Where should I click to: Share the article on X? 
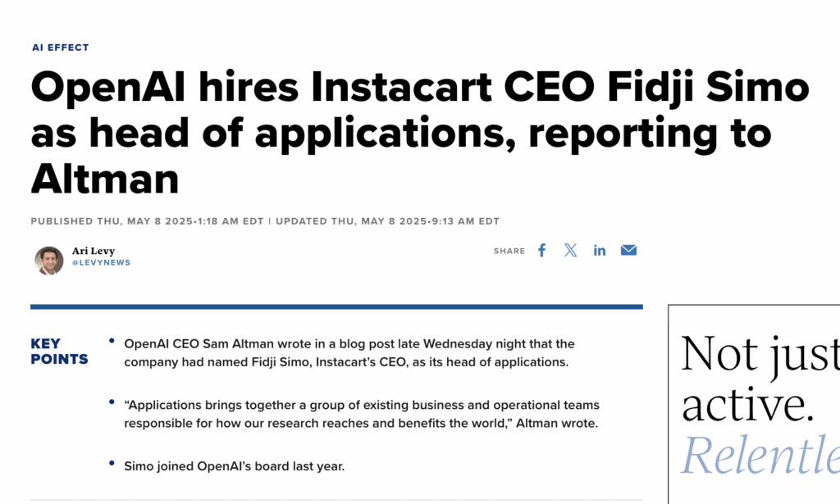pos(570,251)
